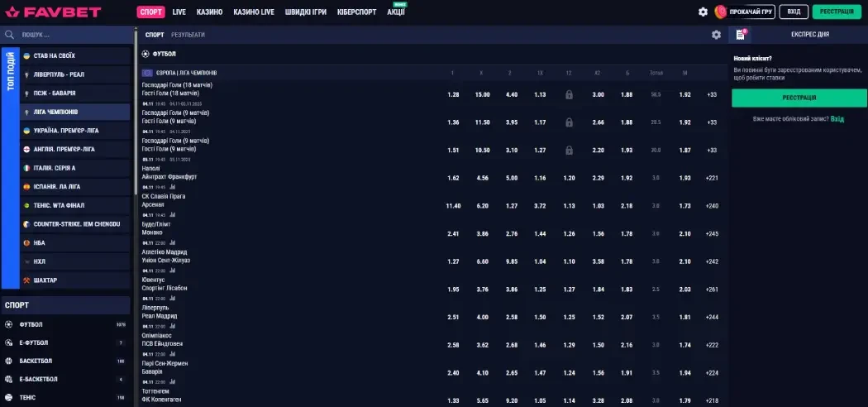Open statistics icon for Славія Прага match
The width and height of the screenshot is (868, 407).
pos(172,215)
